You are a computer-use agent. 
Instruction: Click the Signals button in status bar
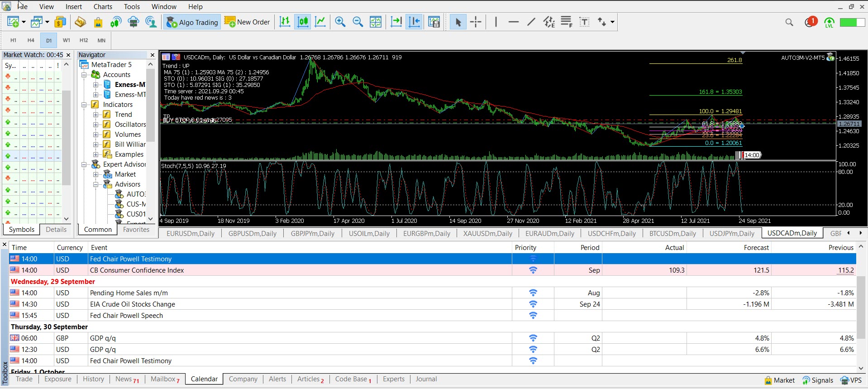(817, 380)
